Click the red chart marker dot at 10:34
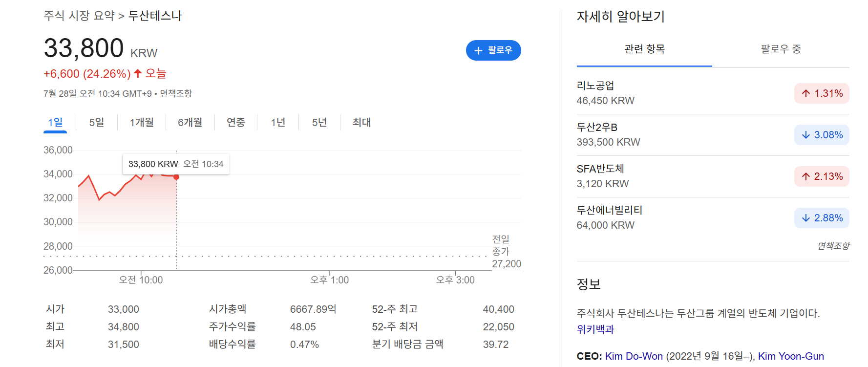This screenshot has width=868, height=367. point(176,177)
